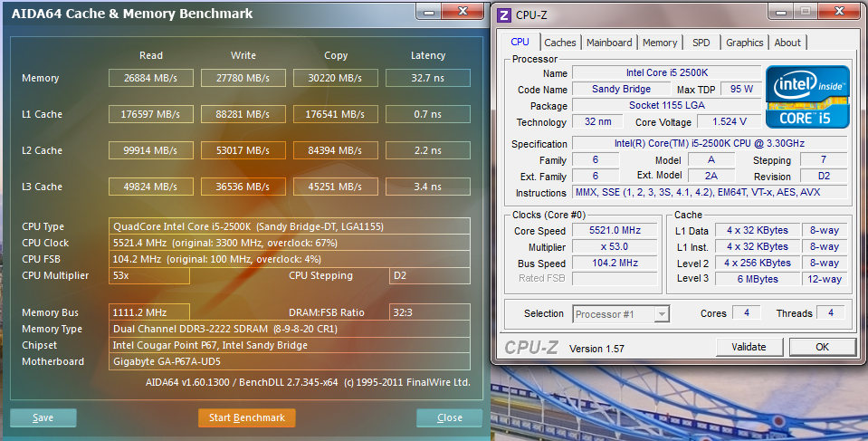The image size is (868, 441).
Task: Switch to the Memory tab in CPU-Z
Action: coord(659,43)
